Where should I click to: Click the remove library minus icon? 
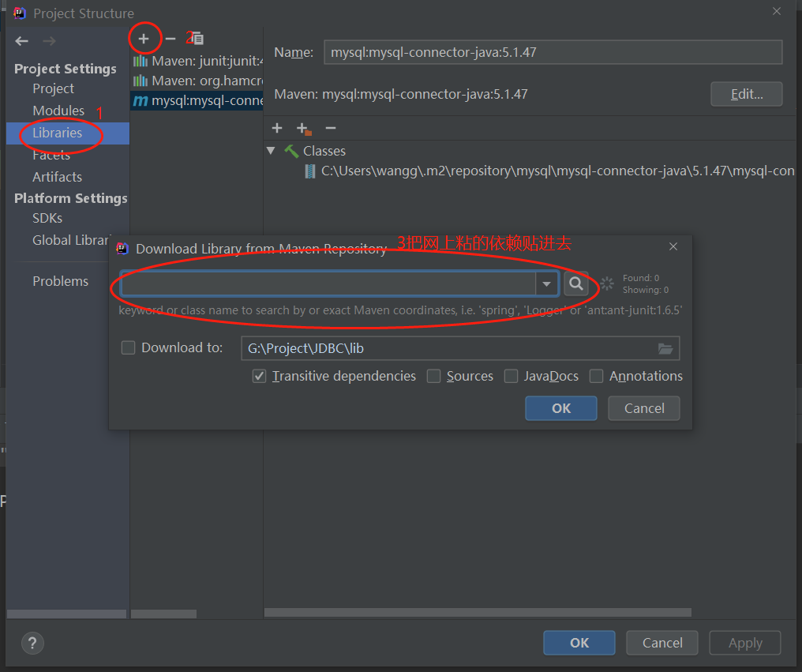pos(171,39)
